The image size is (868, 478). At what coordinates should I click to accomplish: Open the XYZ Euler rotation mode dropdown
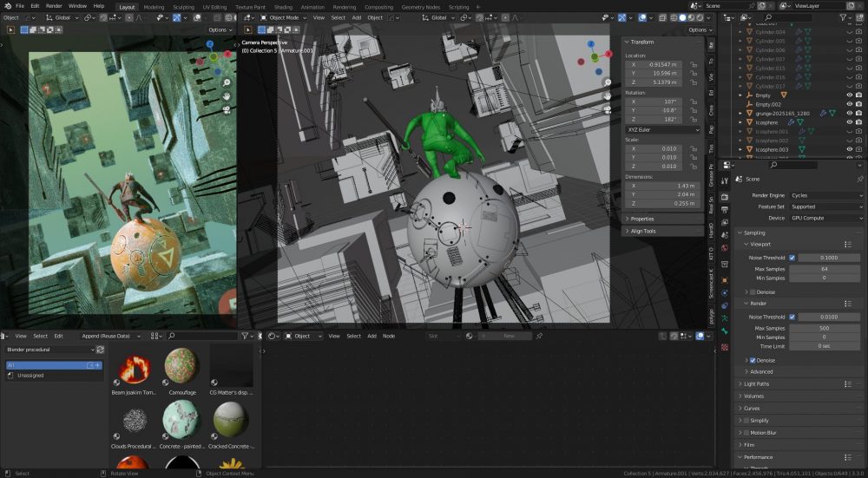(x=662, y=129)
